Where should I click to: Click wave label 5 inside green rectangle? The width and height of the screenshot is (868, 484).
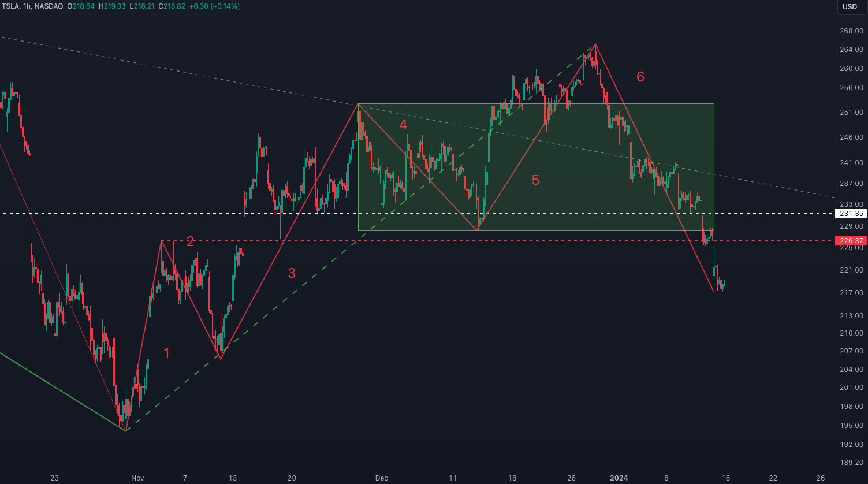(x=535, y=180)
